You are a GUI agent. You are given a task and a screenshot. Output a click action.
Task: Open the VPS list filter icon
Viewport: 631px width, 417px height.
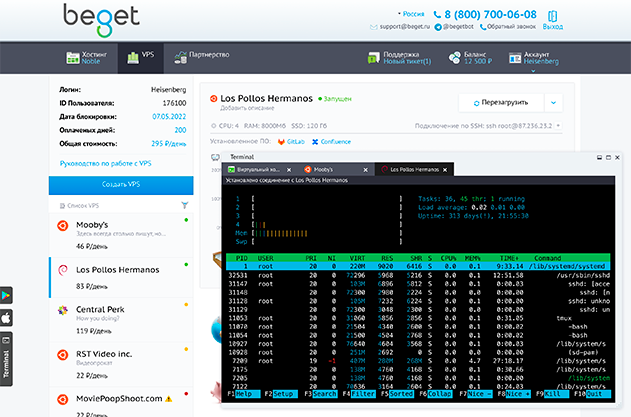tap(185, 205)
